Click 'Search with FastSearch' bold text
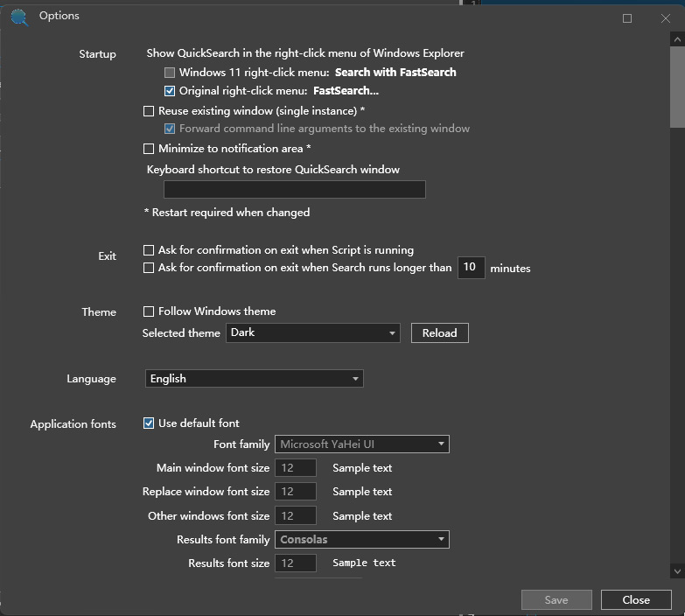Image resolution: width=685 pixels, height=616 pixels. pyautogui.click(x=395, y=72)
